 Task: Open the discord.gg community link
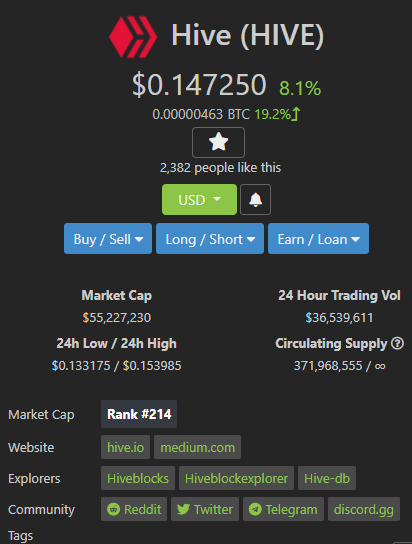point(364,509)
